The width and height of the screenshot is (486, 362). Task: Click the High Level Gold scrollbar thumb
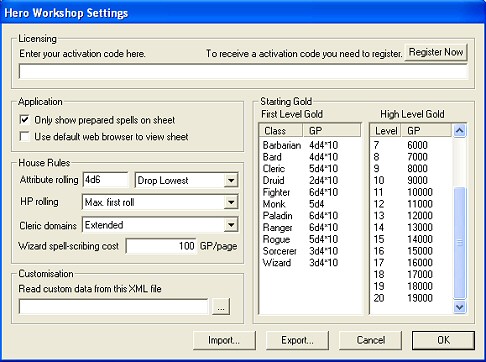point(460,243)
